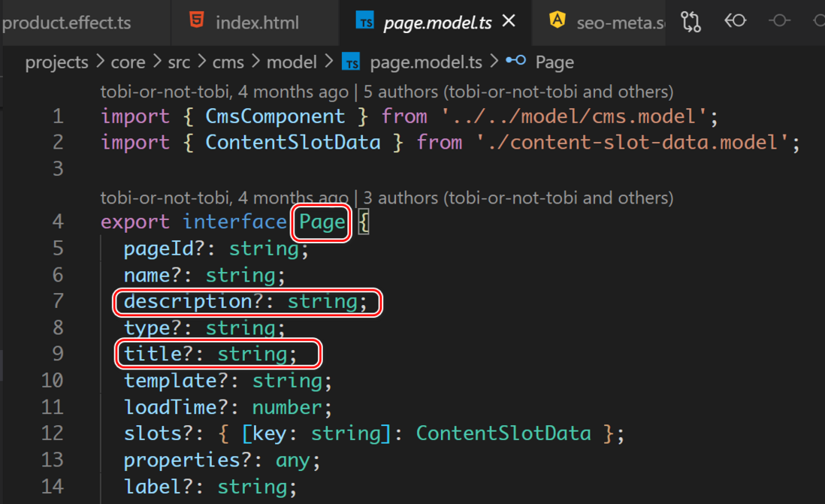Open the index.html editor tab
This screenshot has width=825, height=504.
255,23
